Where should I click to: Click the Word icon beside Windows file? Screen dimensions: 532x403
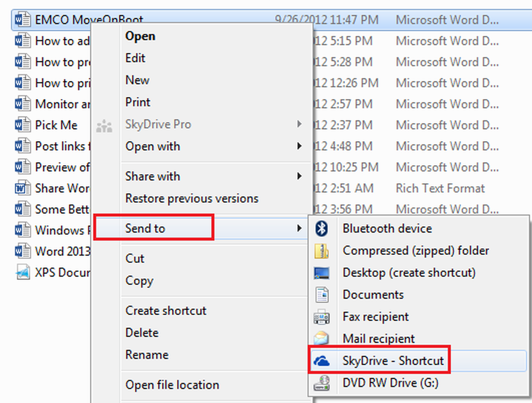point(23,230)
